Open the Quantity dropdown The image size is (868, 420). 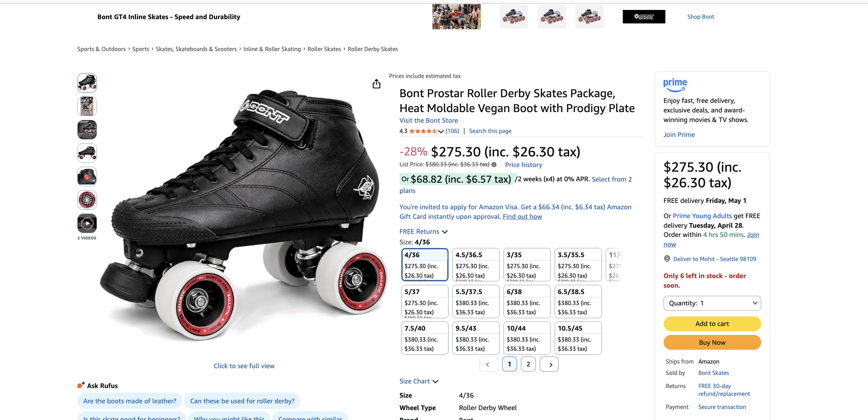(x=712, y=303)
